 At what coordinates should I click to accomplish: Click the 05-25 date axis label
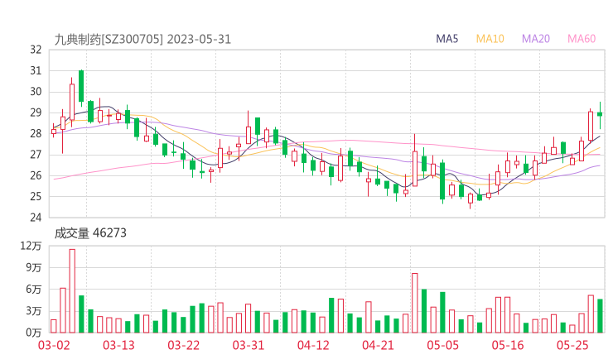click(572, 345)
